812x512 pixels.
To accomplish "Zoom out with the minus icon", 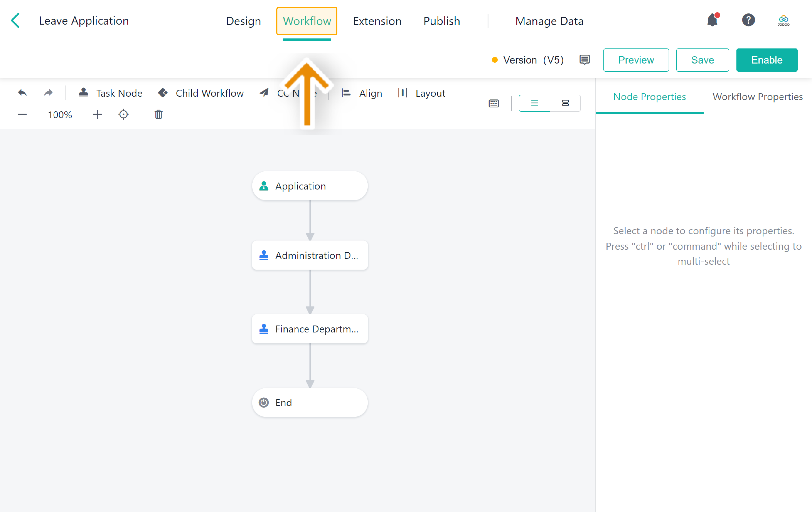I will pyautogui.click(x=22, y=115).
